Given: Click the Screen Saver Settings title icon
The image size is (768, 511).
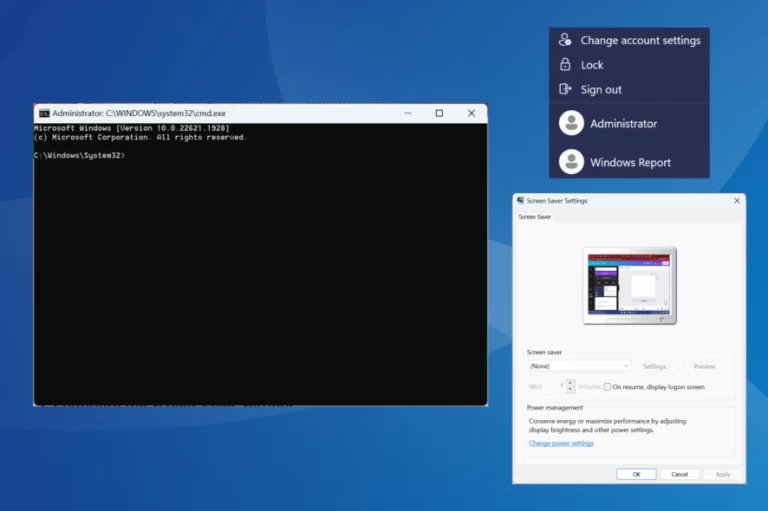Looking at the screenshot, I should (x=520, y=201).
